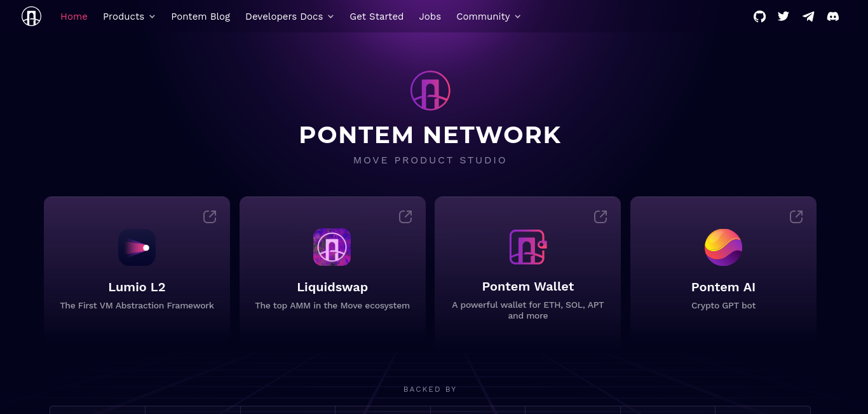The image size is (868, 414).
Task: Open the Discord icon link
Action: coord(832,17)
